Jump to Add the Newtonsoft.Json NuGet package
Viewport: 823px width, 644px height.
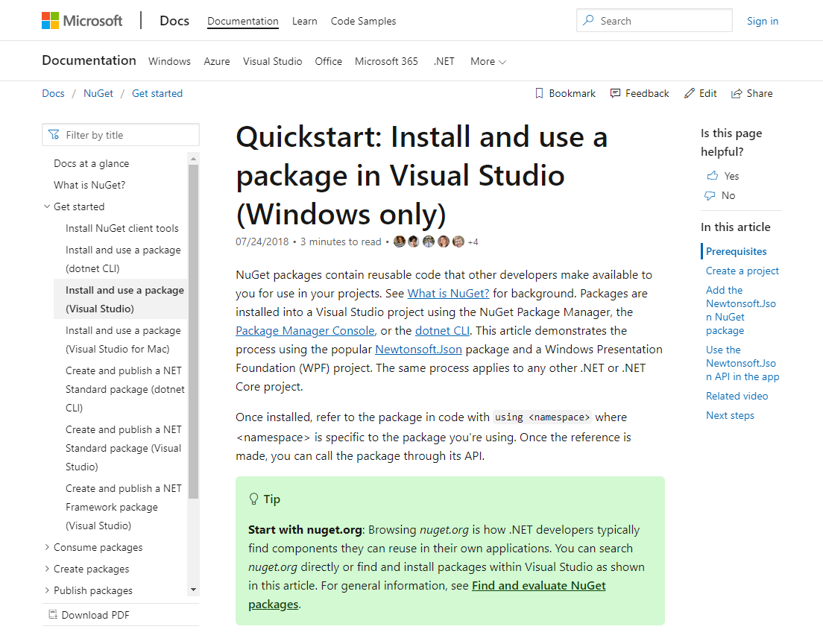[740, 310]
